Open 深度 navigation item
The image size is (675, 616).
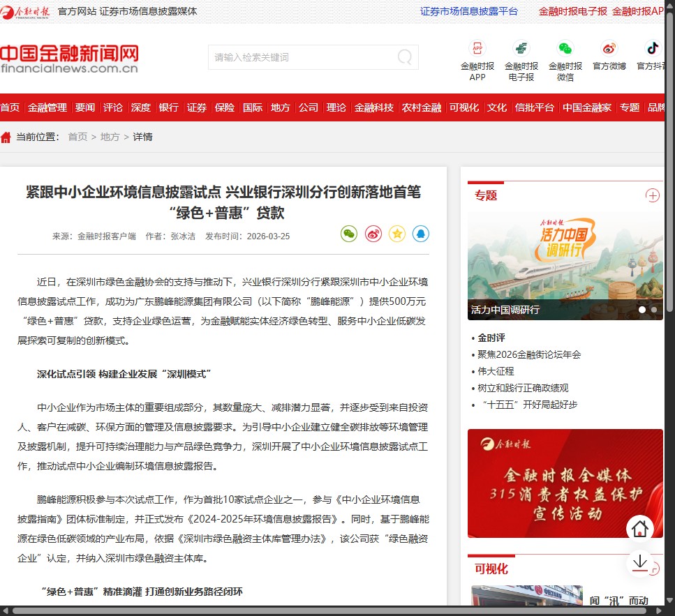[141, 107]
